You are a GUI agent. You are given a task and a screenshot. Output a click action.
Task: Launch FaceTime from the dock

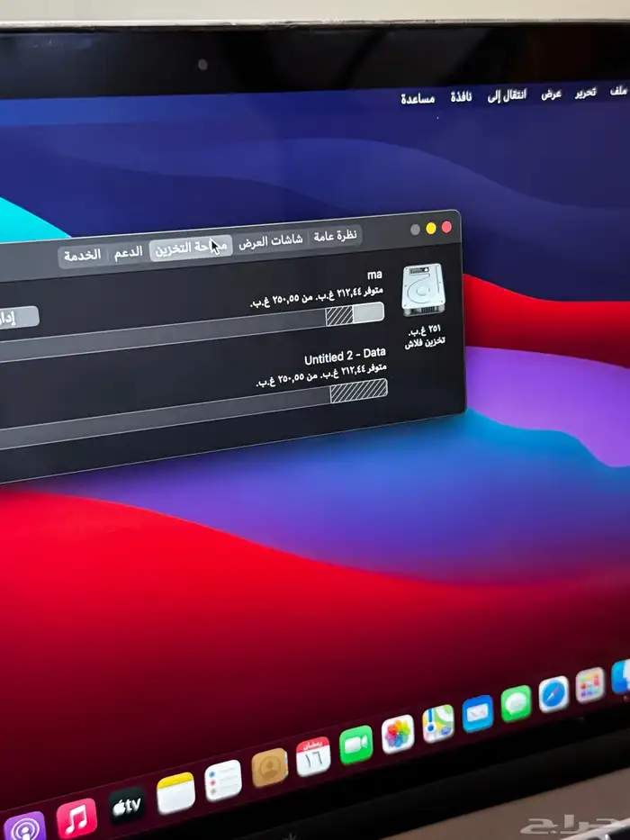(356, 745)
